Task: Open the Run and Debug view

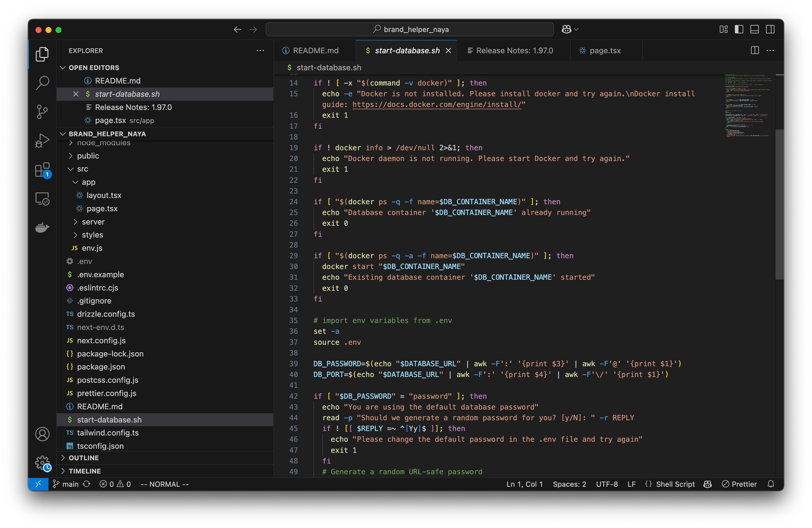Action: pyautogui.click(x=42, y=140)
